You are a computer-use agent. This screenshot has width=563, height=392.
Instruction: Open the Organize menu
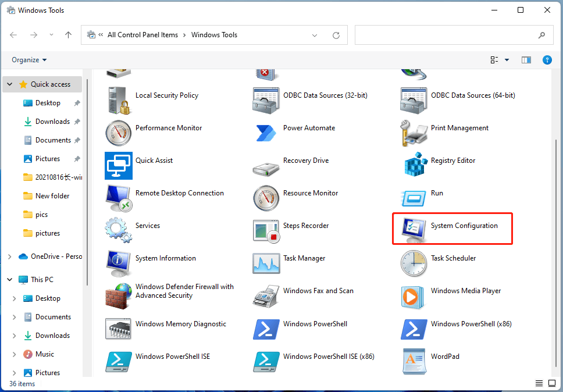tap(29, 60)
